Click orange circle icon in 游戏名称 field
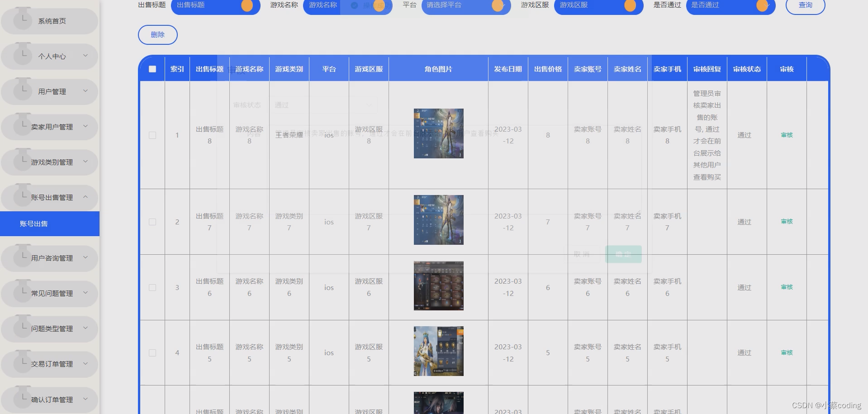 point(379,5)
